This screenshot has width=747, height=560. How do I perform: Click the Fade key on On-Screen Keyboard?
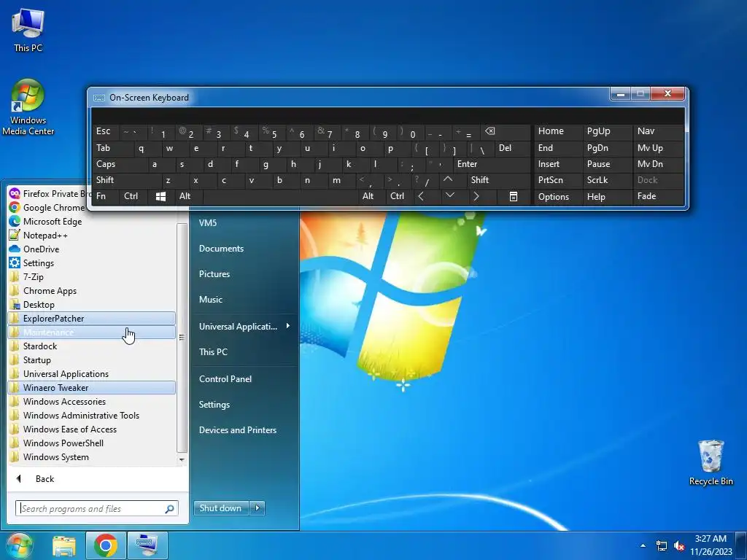coord(659,196)
